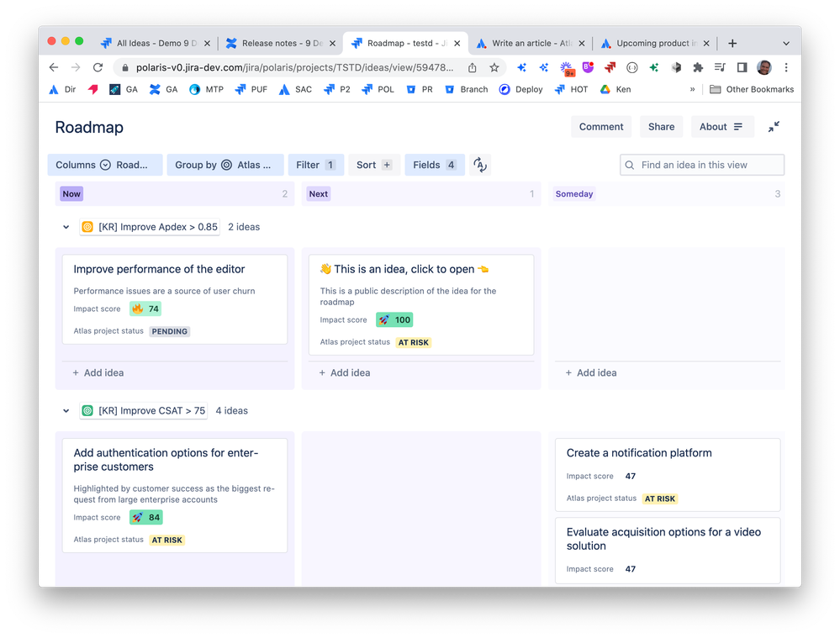Open the Evaluate acquisition options card
Screen dimensions: 840x638
pyautogui.click(x=668, y=551)
